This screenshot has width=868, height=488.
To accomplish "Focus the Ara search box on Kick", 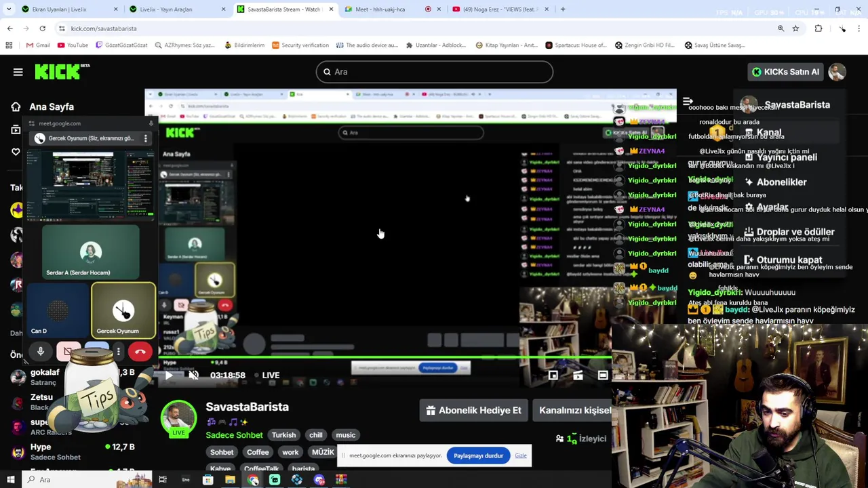I will pyautogui.click(x=435, y=72).
